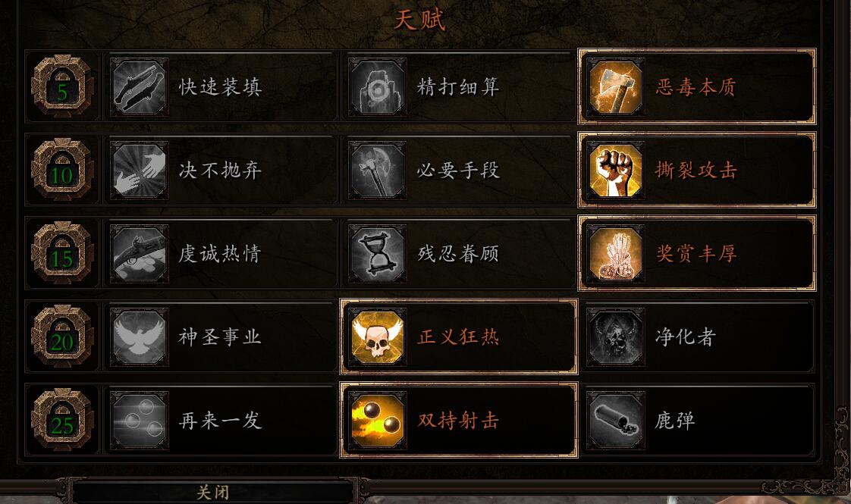Choose the 神圣事业 dove icon

139,337
